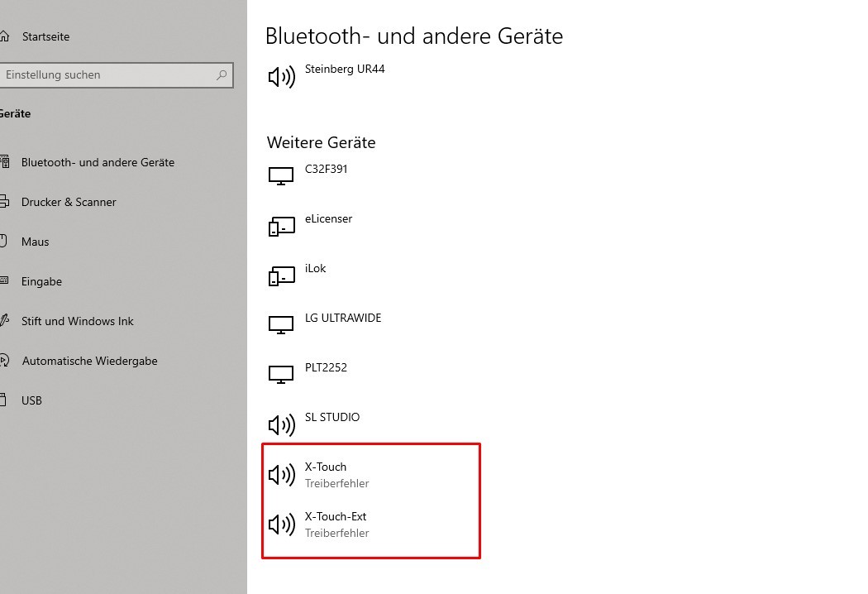This screenshot has width=868, height=594.
Task: Open Automatische Wiedergabe settings
Action: tap(89, 361)
